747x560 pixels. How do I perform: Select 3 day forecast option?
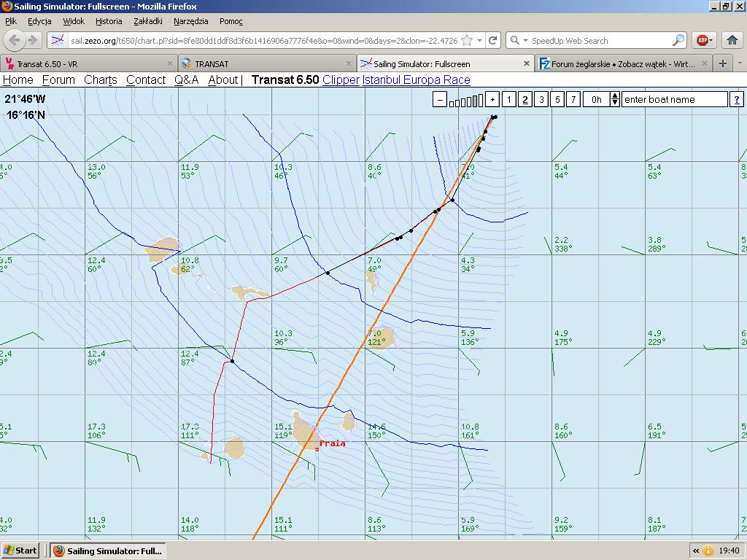click(x=541, y=100)
